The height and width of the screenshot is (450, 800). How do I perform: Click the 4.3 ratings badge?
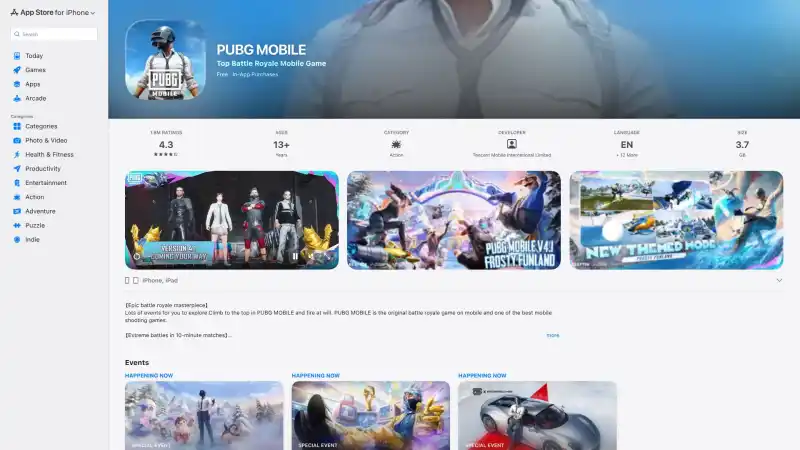166,144
